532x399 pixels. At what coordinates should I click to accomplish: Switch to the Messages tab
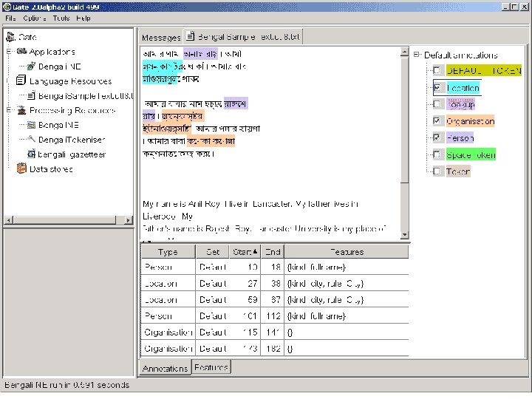(x=160, y=37)
